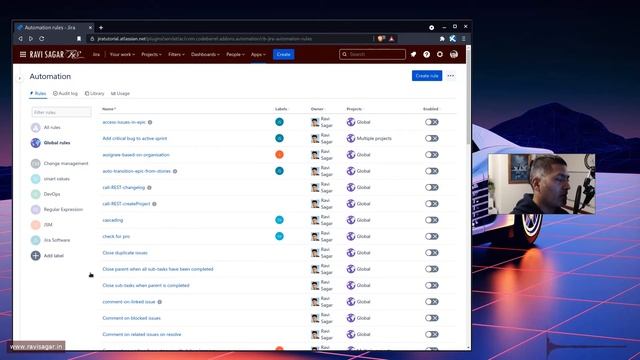Open the browser main menu icon
Screen dimensions: 640x360
coord(463,39)
